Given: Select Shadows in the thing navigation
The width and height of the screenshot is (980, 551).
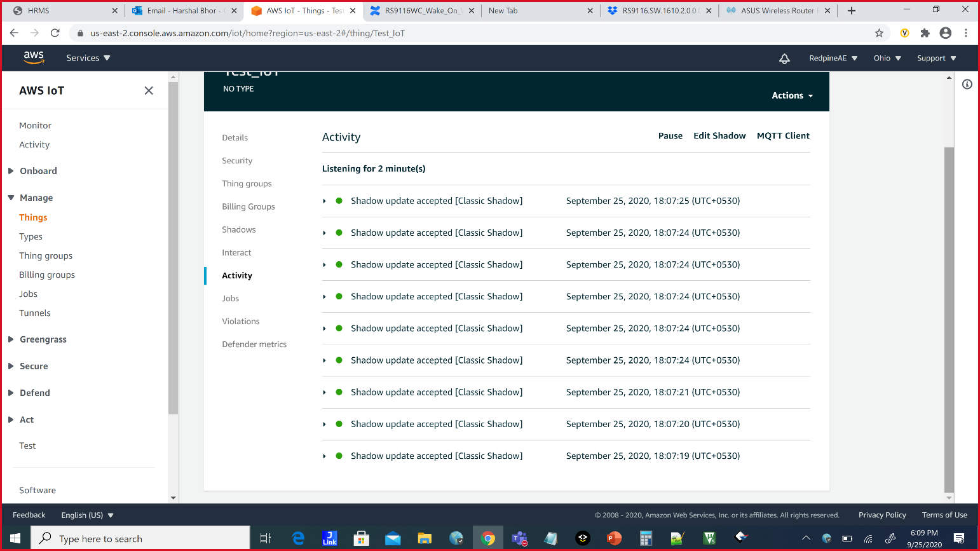Looking at the screenshot, I should [x=238, y=229].
